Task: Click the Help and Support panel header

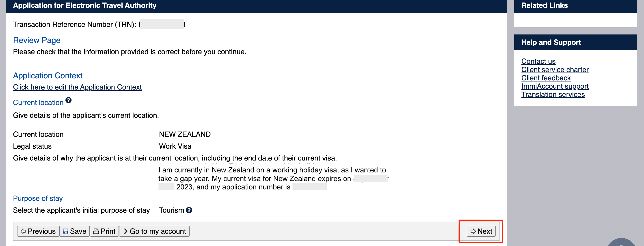Action: click(x=551, y=43)
